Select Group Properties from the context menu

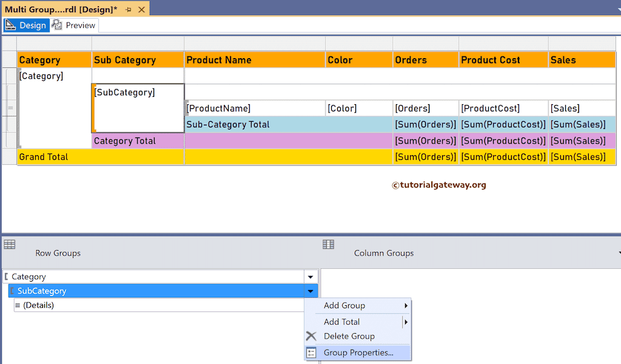[358, 352]
